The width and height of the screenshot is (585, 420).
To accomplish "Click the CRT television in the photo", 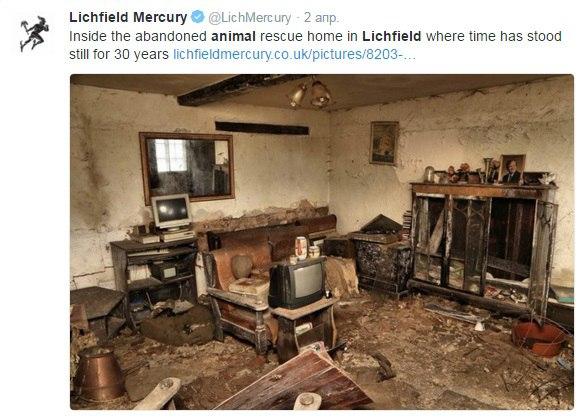I will (297, 282).
